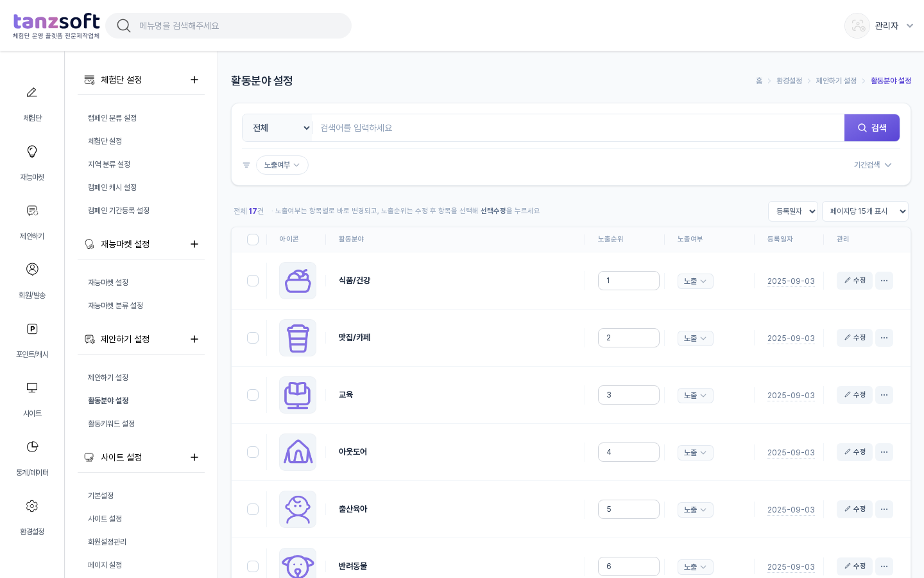This screenshot has width=924, height=578.
Task: Open the 통계/데이터 pie chart icon
Action: pos(32,447)
